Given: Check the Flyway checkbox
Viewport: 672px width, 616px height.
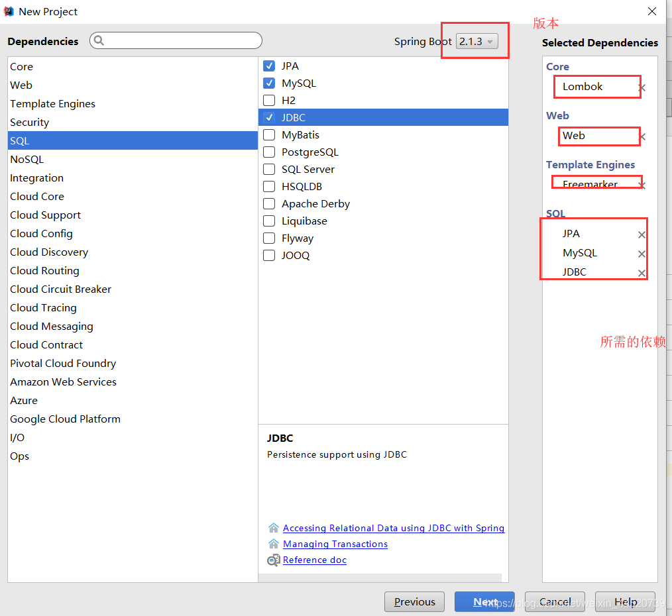Looking at the screenshot, I should tap(269, 238).
